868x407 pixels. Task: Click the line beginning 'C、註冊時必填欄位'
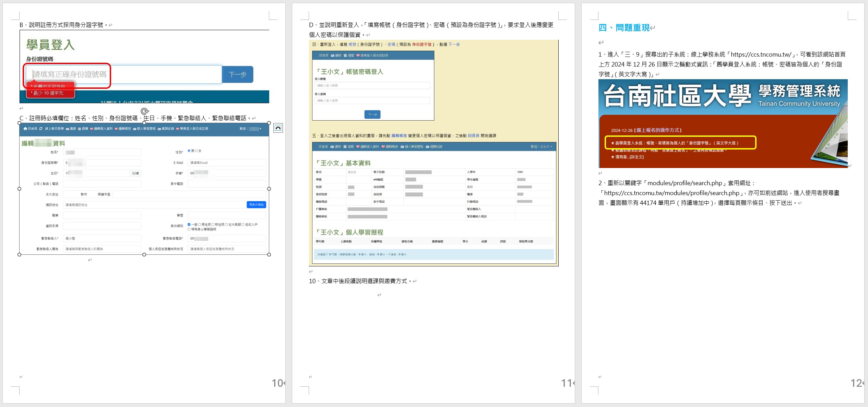pos(135,118)
